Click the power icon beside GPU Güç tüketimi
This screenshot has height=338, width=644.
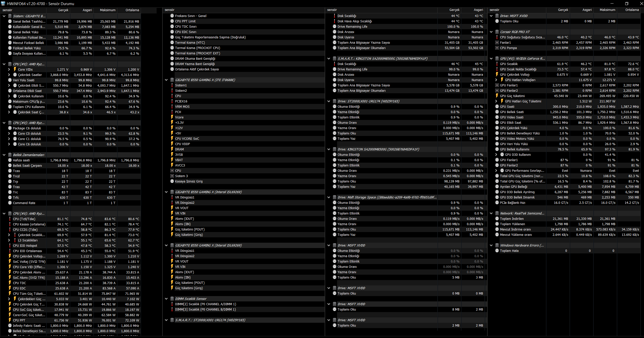pos(497,96)
